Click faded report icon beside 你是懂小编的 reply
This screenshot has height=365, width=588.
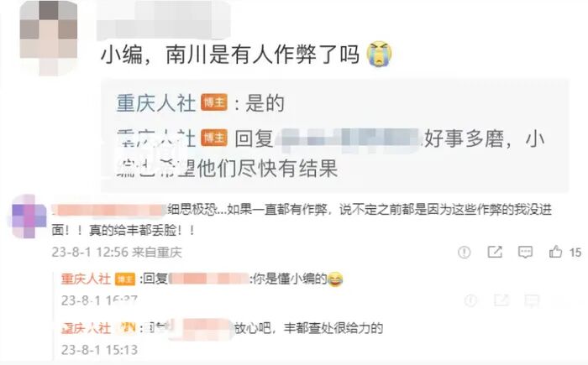[470, 300]
